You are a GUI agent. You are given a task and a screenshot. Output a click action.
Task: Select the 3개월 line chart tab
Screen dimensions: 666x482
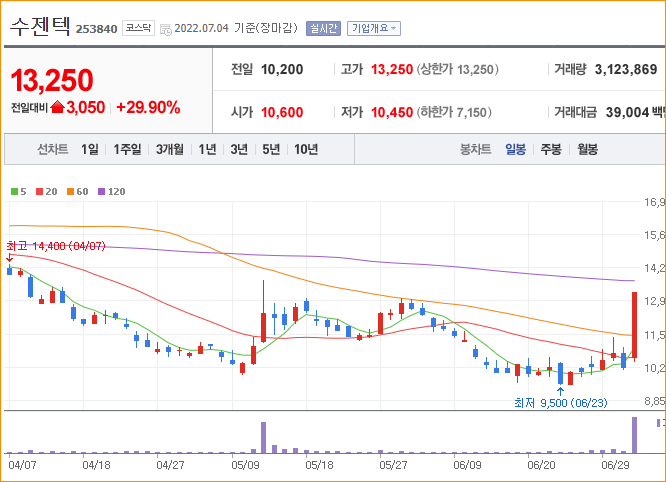(170, 149)
